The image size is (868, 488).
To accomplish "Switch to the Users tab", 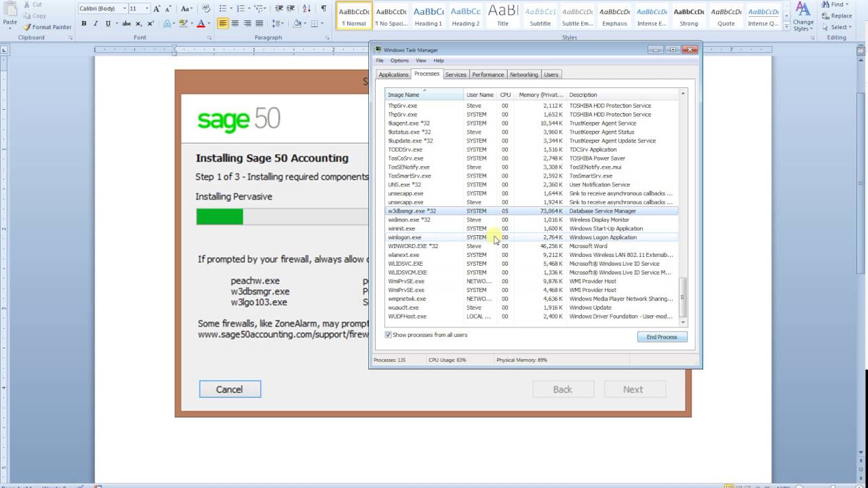I will point(551,75).
